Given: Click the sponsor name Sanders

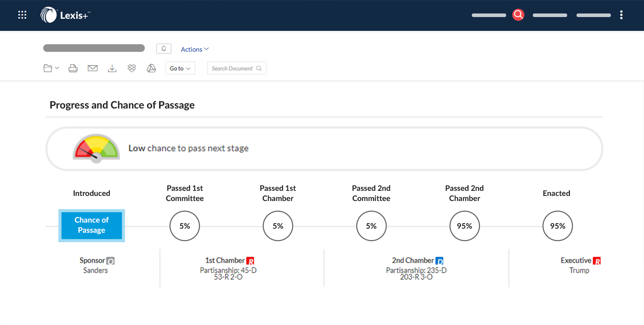Looking at the screenshot, I should point(95,270).
